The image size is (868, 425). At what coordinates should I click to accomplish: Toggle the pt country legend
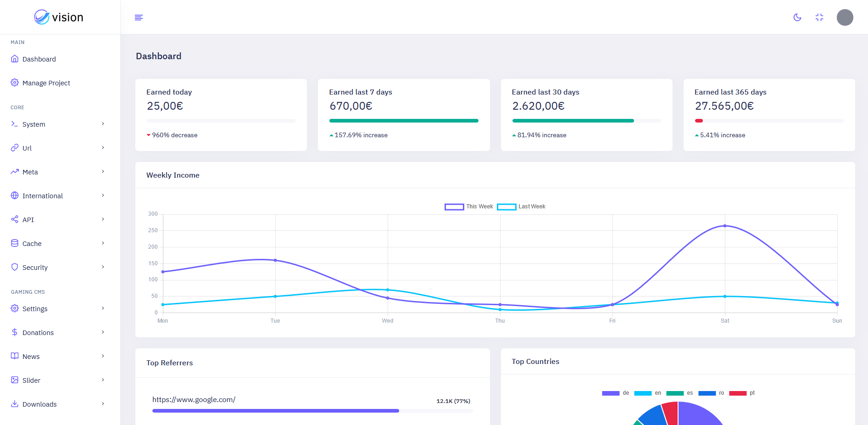pyautogui.click(x=742, y=393)
